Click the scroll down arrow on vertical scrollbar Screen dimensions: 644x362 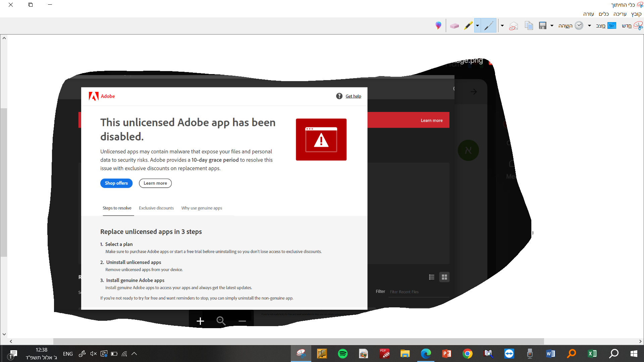[4, 334]
